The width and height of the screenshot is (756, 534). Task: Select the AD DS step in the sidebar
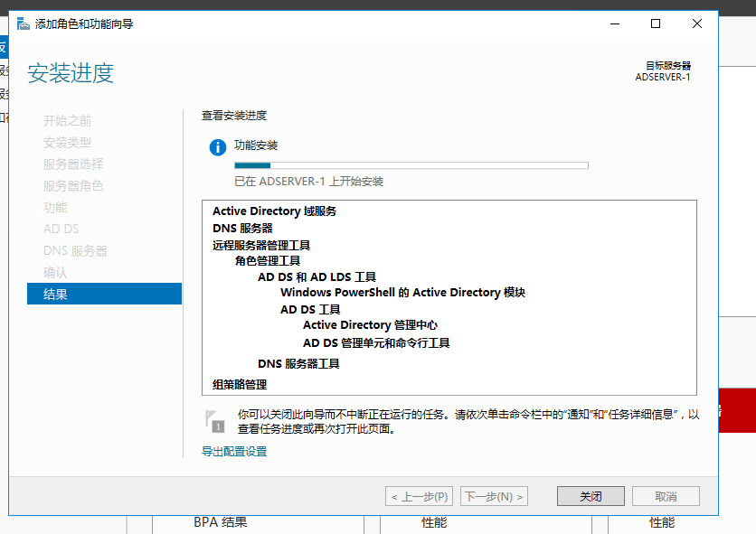click(x=61, y=229)
